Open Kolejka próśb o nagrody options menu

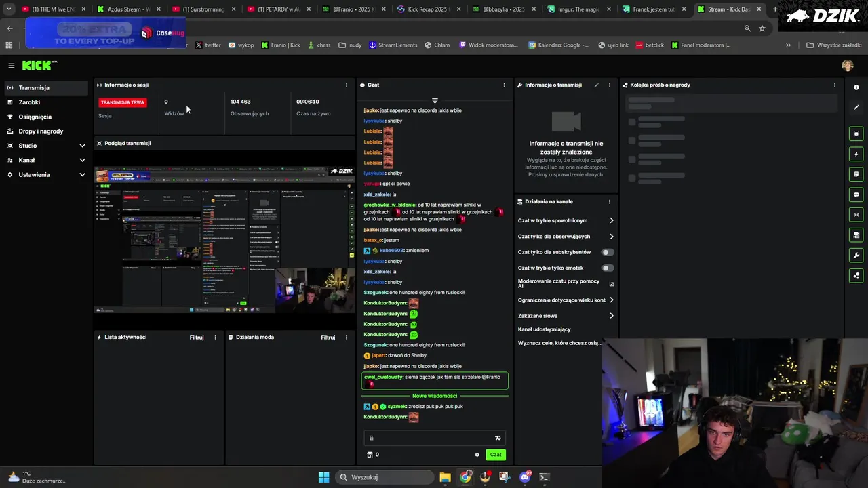(x=834, y=85)
